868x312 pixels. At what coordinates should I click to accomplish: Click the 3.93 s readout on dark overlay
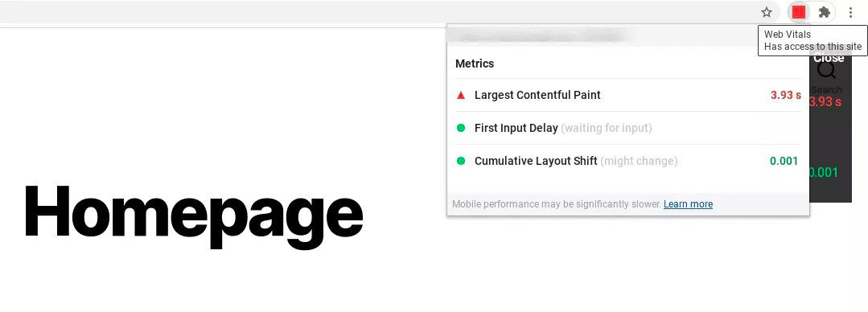point(826,102)
